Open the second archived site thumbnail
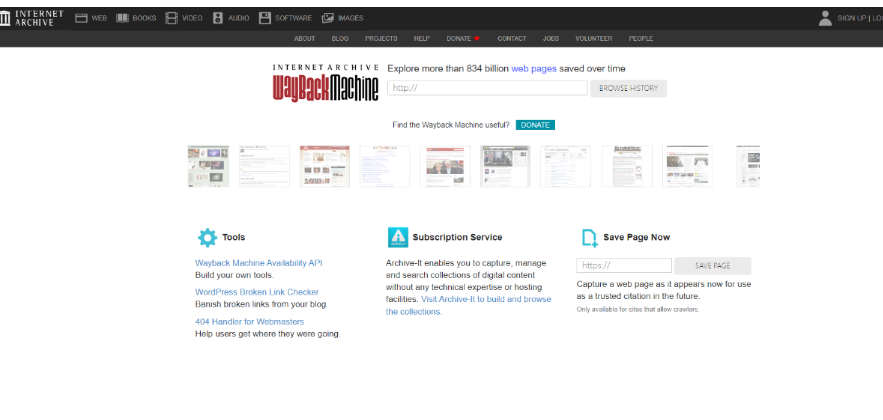Viewport: 883px width, 420px height. tap(264, 166)
